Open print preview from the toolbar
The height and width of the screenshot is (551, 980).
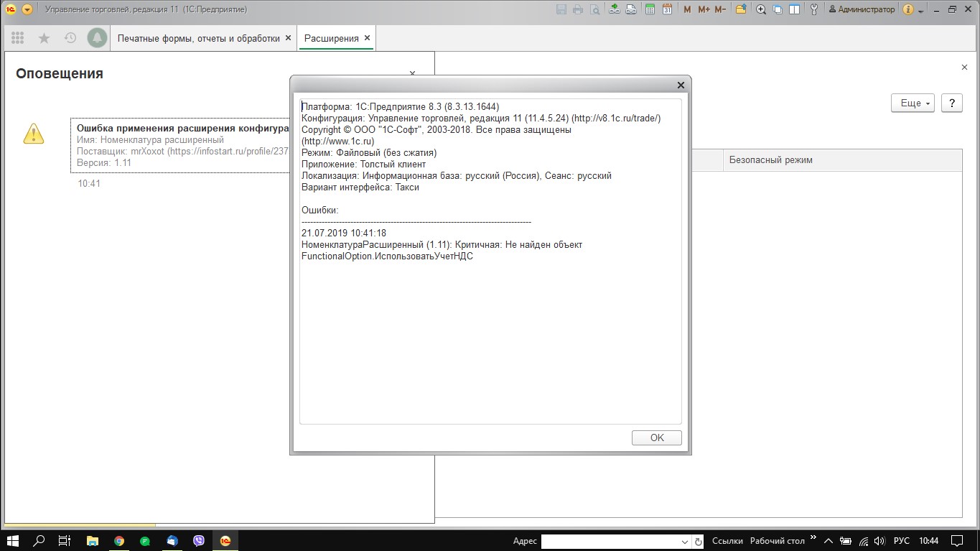click(x=594, y=10)
